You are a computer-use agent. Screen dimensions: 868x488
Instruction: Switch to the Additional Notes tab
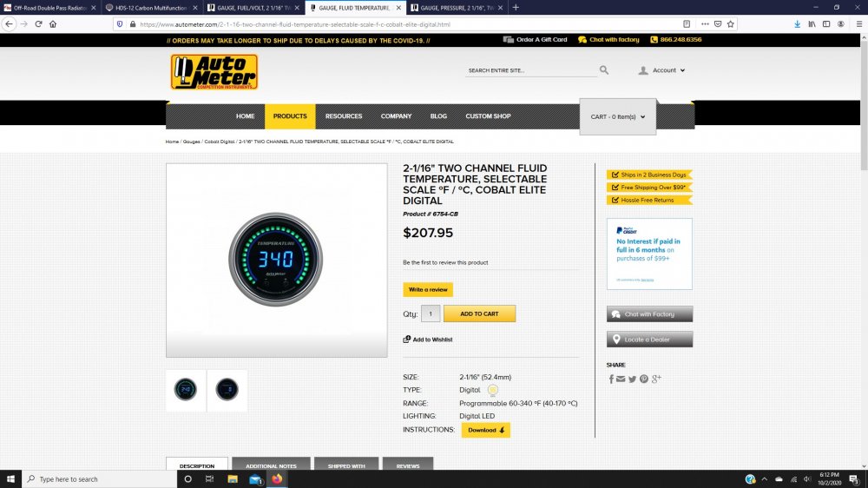[x=271, y=466]
